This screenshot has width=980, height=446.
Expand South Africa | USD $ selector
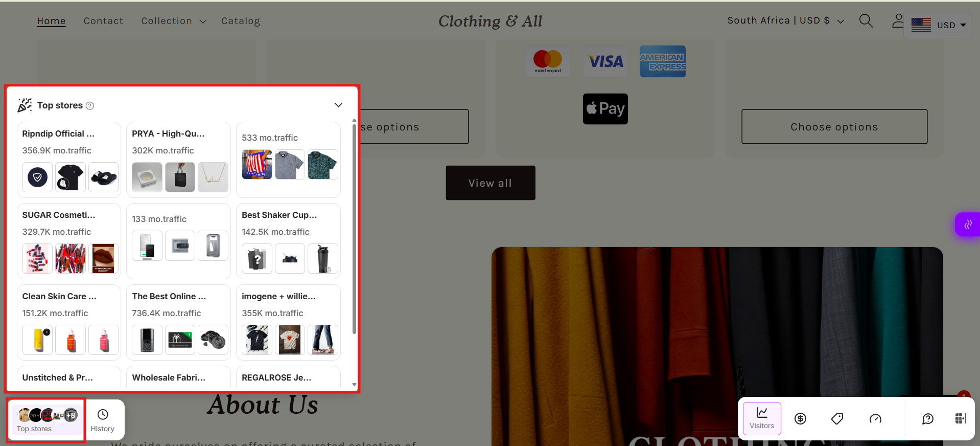(785, 20)
